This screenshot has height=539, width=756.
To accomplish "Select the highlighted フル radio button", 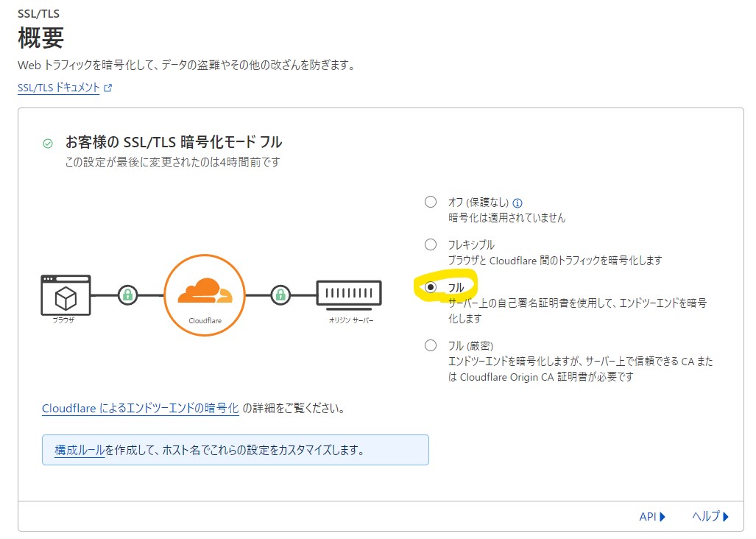I will (x=431, y=286).
